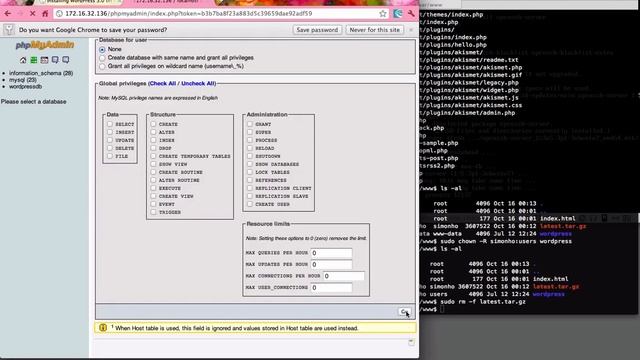
Task: Open the browser home page icon
Action: click(45, 13)
